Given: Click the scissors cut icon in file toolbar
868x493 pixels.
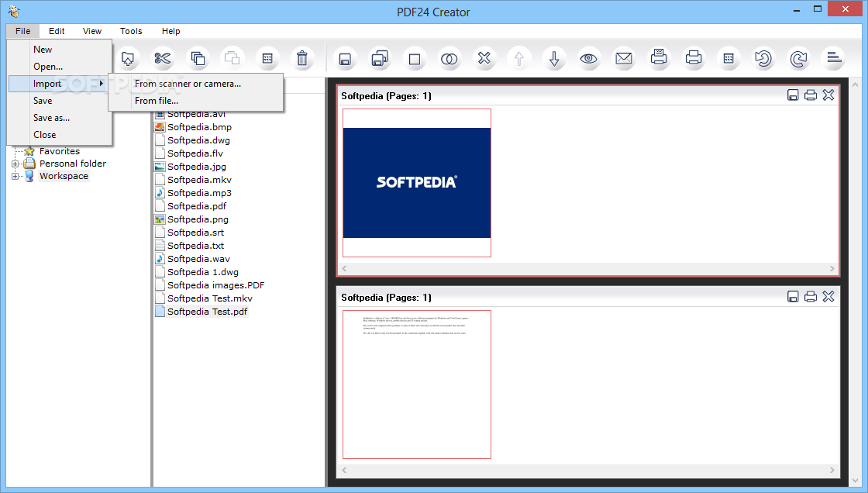Looking at the screenshot, I should 163,58.
